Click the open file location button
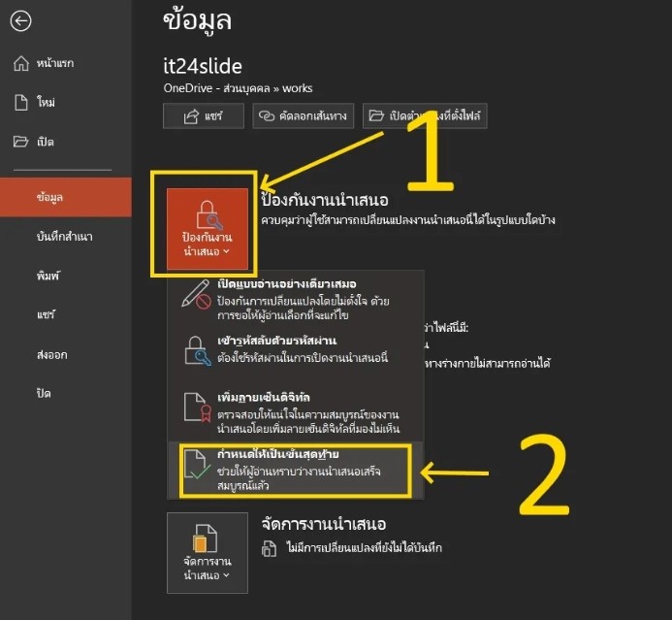The image size is (672, 620). tap(425, 115)
